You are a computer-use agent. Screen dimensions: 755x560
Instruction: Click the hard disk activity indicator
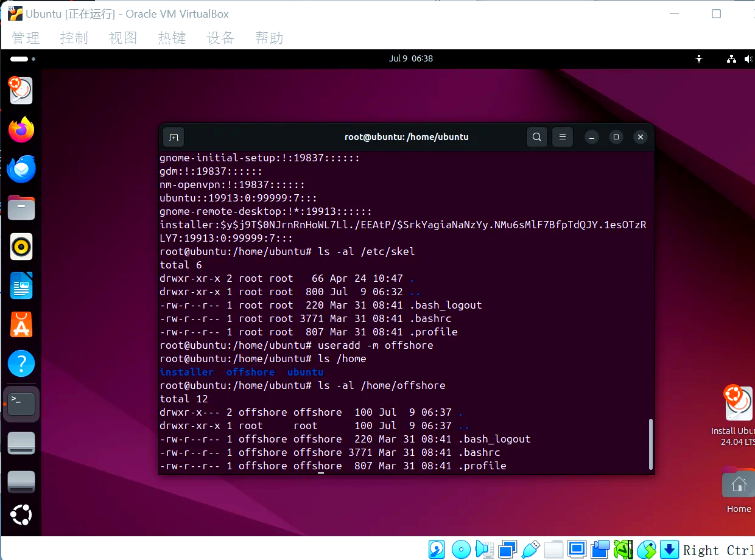437,549
